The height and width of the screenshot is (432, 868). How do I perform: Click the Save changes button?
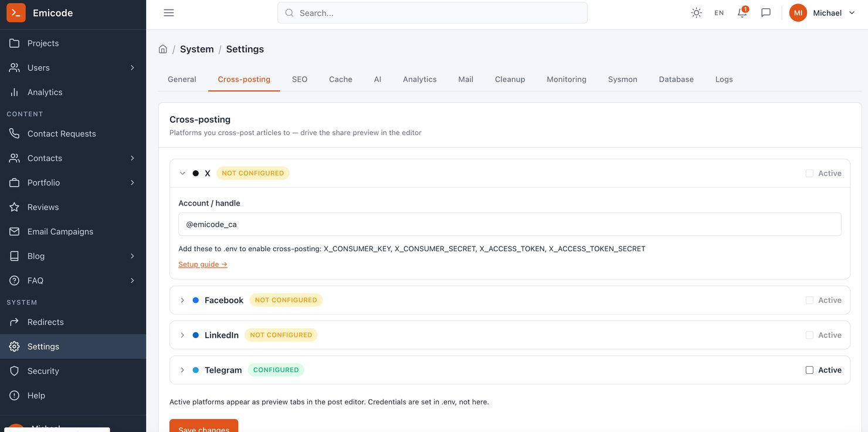204,426
